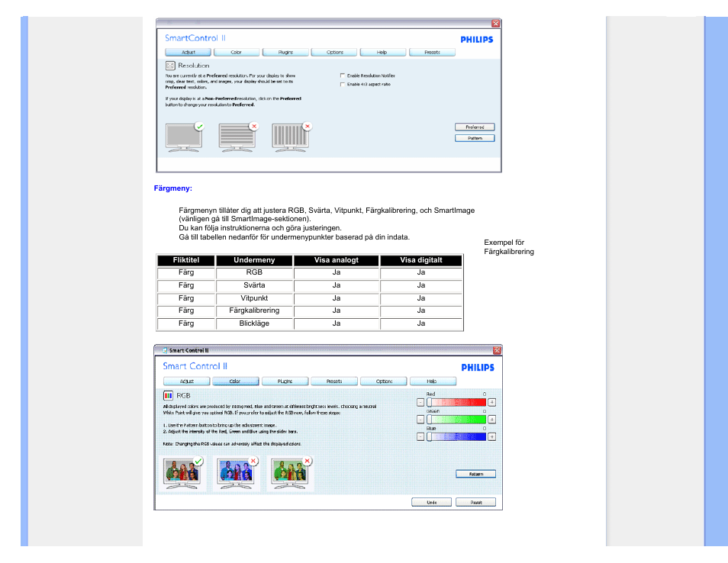
Task: Select the last group-photo thumbnail with red X
Action: pyautogui.click(x=291, y=474)
